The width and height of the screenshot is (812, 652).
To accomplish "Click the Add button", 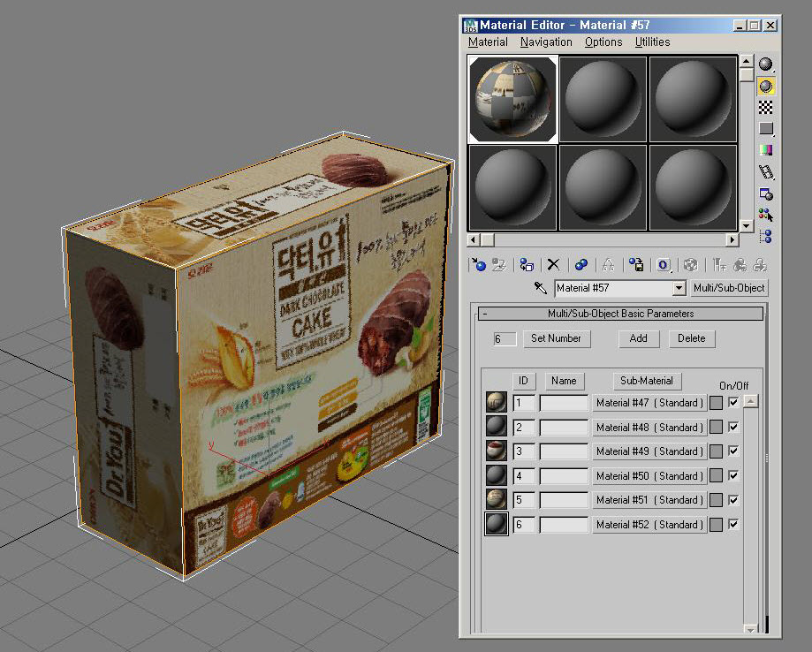I will 639,338.
